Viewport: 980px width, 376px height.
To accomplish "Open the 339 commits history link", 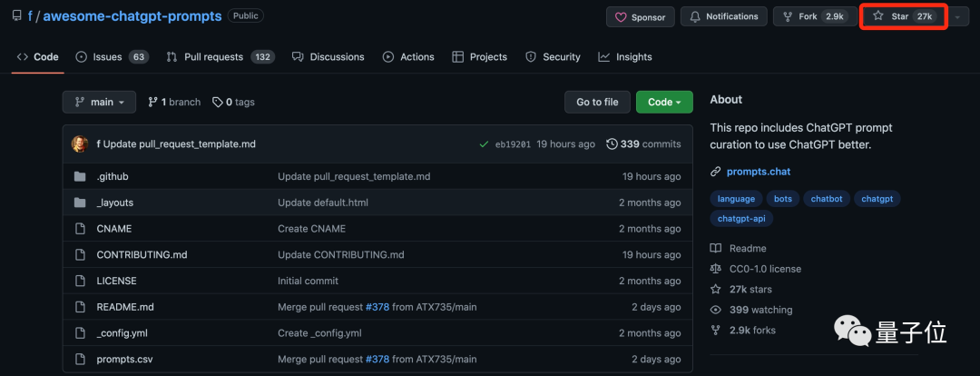I will coord(643,143).
